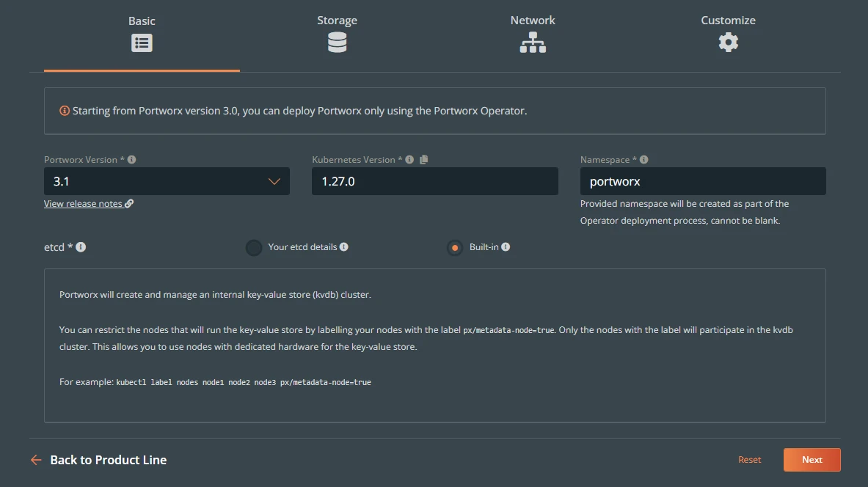
Task: Click the Next button
Action: click(x=812, y=460)
